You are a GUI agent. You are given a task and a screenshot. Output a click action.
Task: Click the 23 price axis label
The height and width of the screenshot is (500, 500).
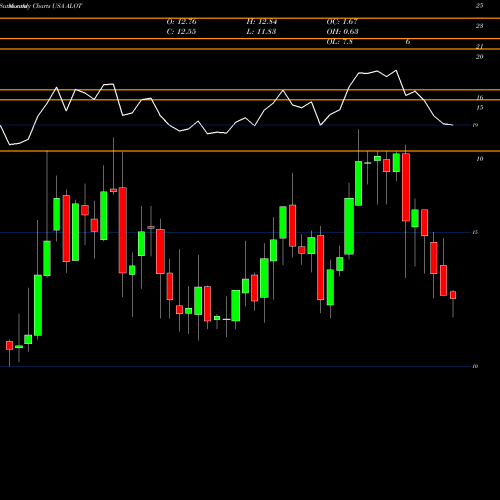coord(479,26)
